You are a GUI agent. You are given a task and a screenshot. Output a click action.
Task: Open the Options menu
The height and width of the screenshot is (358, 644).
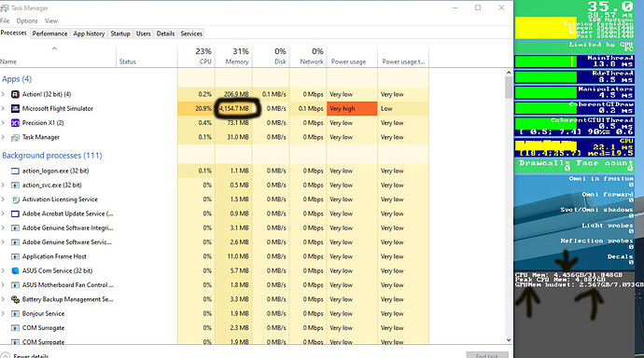pos(27,21)
